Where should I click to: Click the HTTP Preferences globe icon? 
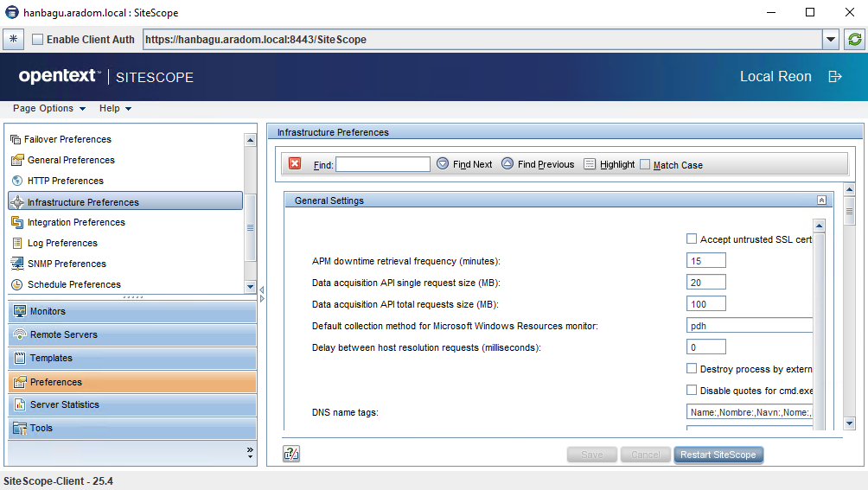(x=17, y=181)
